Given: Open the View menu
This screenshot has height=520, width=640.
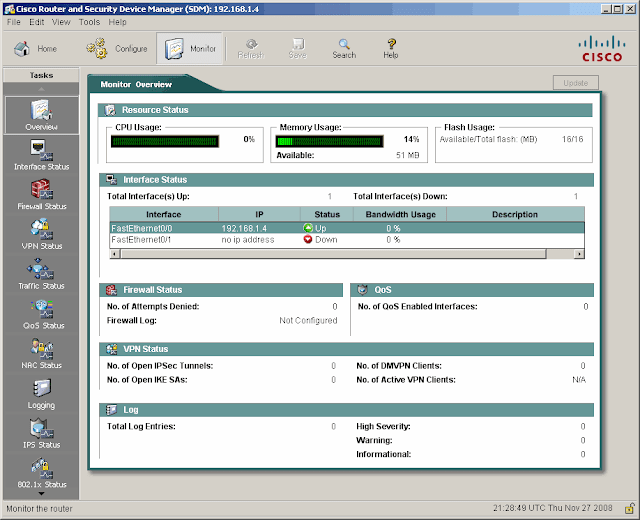Looking at the screenshot, I should [x=61, y=22].
